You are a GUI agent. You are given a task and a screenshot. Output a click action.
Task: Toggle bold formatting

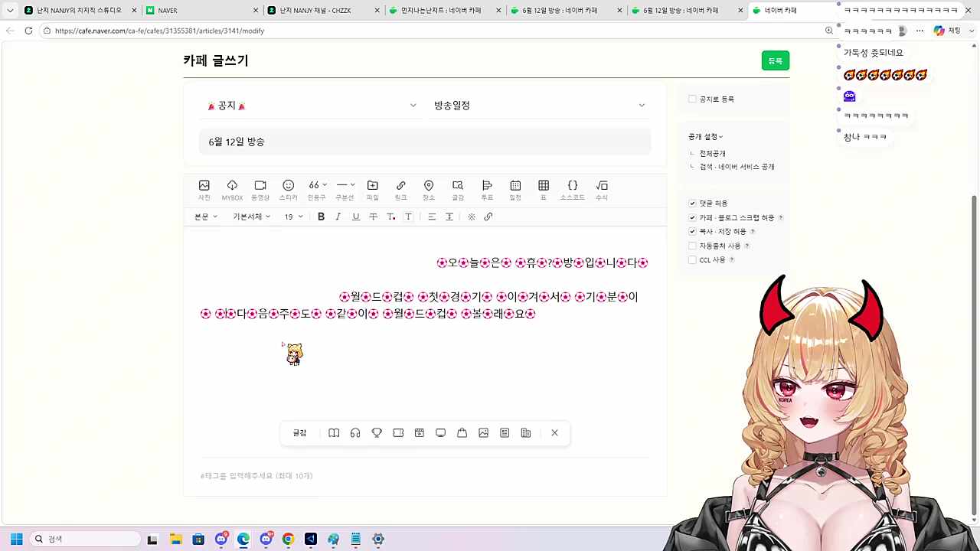321,217
